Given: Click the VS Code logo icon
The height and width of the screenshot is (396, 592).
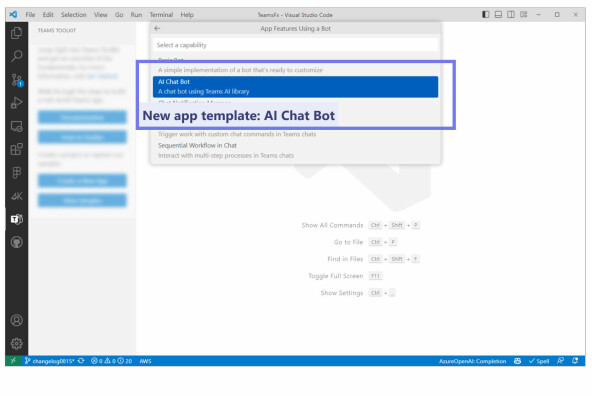Looking at the screenshot, I should pyautogui.click(x=13, y=14).
